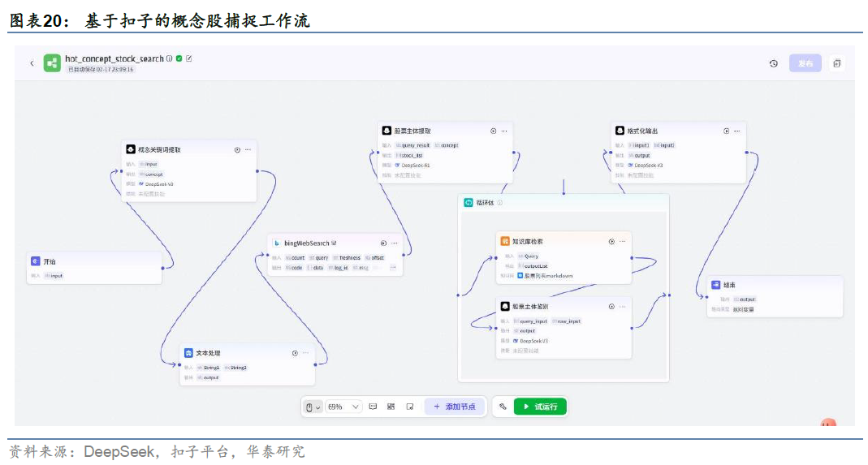This screenshot has height=465, width=868.
Task: Run the 股票主体鉴别 node with its play icon
Action: tap(611, 307)
